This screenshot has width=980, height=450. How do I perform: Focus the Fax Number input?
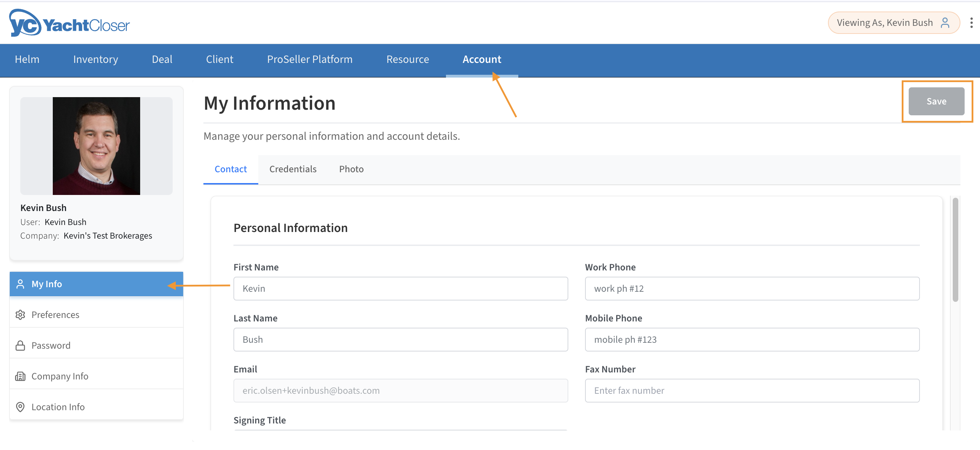point(752,390)
